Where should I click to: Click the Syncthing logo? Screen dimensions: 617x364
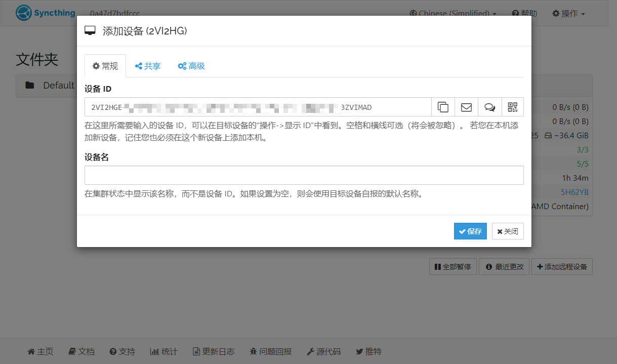(46, 13)
